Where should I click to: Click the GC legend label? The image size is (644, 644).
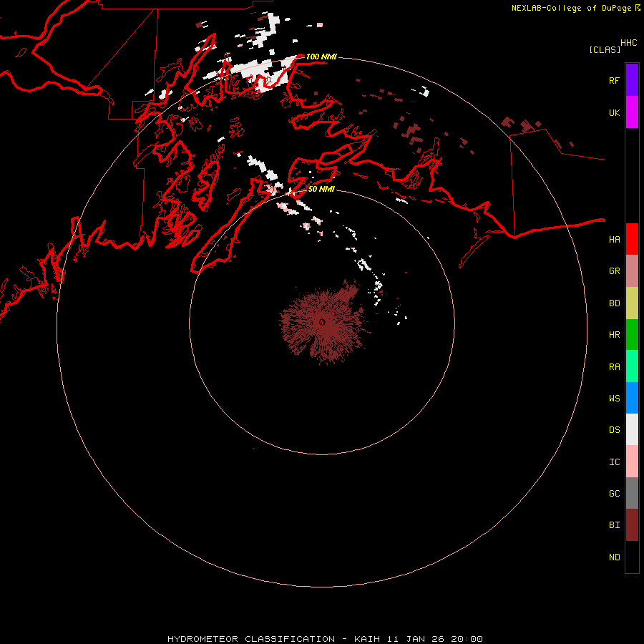[x=614, y=493]
